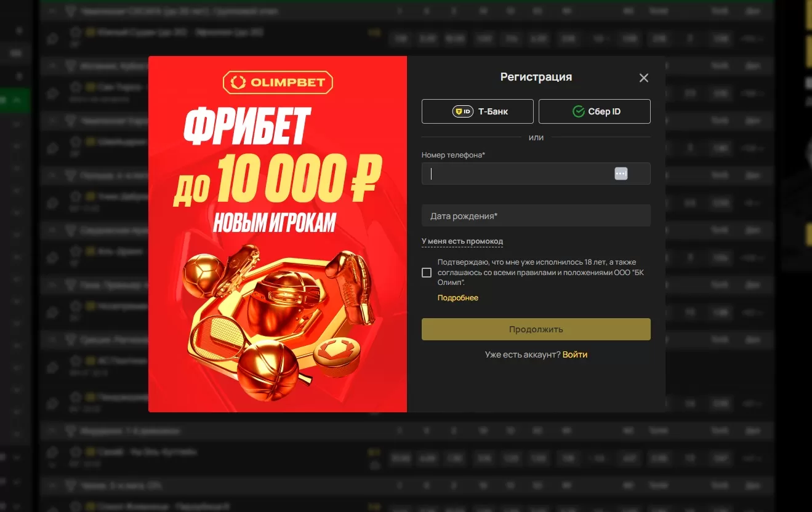Click the Подробнее link under the checkbox
The image size is (812, 512).
(457, 297)
